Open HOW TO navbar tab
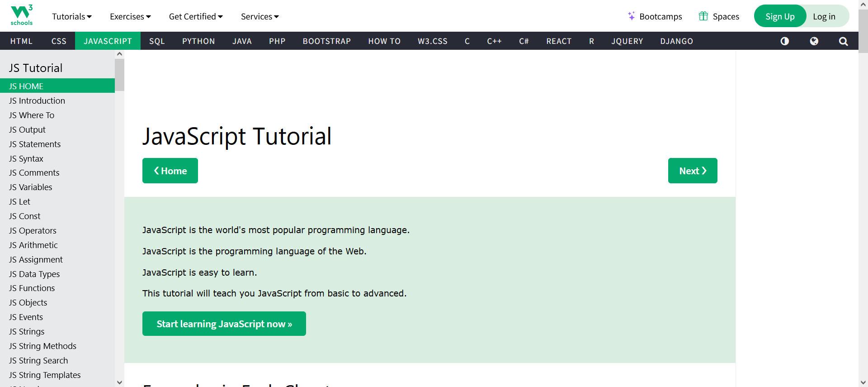 coord(384,41)
